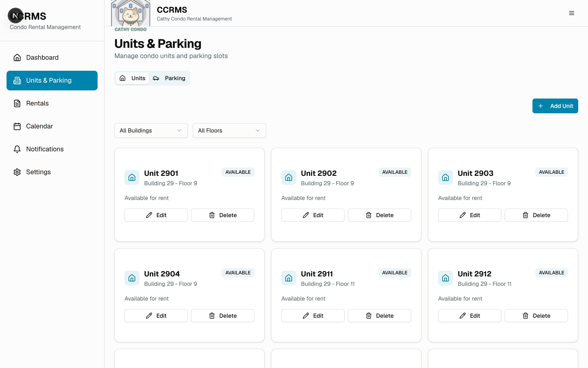Click the home icon on Unit 2912 card
The width and height of the screenshot is (588, 368).
click(445, 278)
